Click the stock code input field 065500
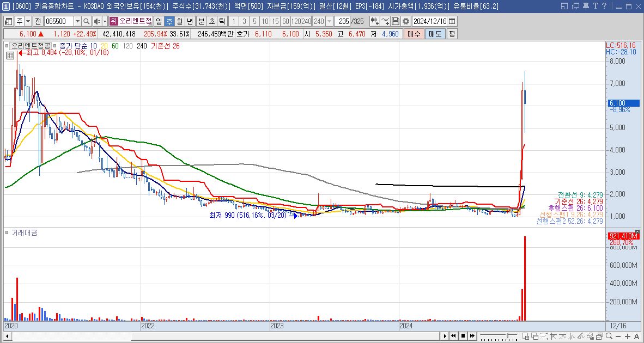 pyautogui.click(x=59, y=21)
